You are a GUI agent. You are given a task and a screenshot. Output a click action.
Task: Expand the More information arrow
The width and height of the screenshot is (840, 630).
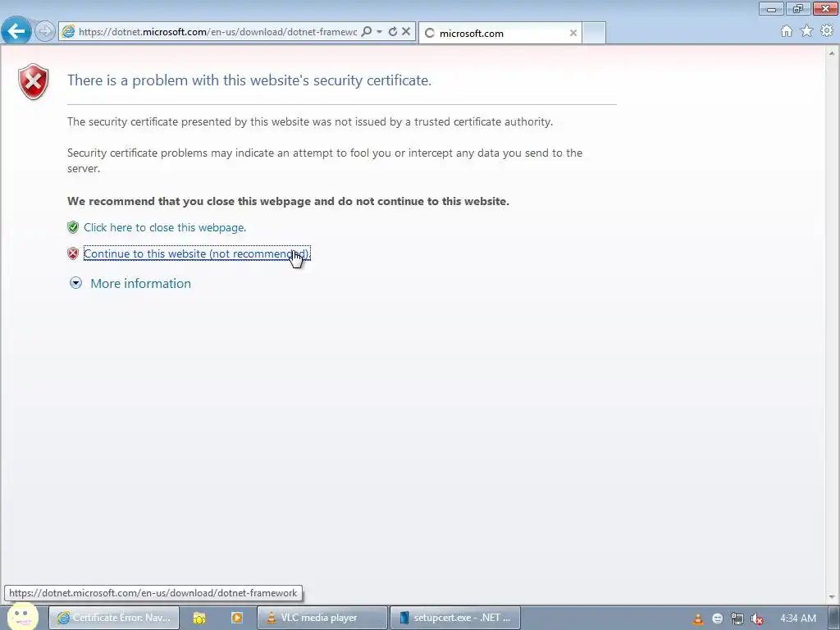coord(76,283)
